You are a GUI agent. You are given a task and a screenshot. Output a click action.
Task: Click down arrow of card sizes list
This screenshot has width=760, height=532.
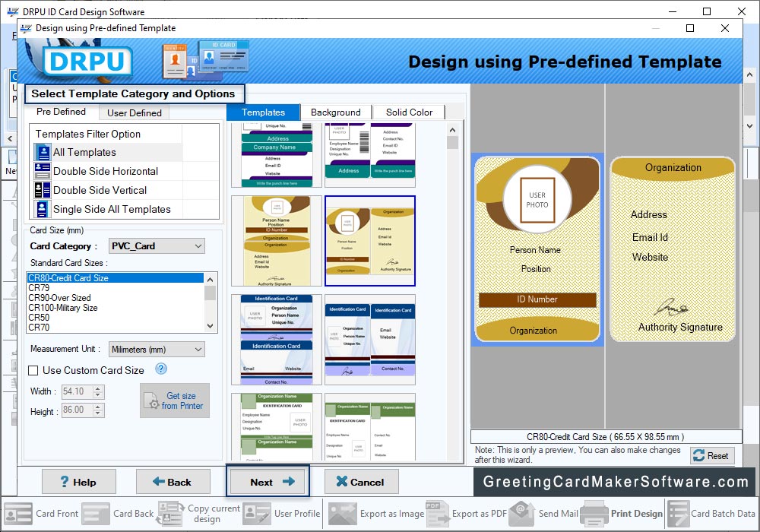(210, 326)
